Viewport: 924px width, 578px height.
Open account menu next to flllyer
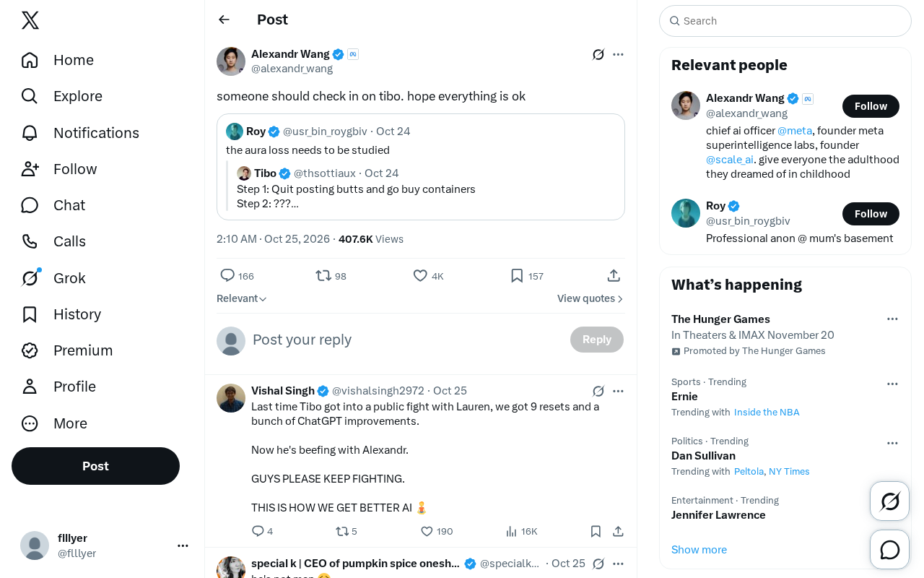[183, 545]
